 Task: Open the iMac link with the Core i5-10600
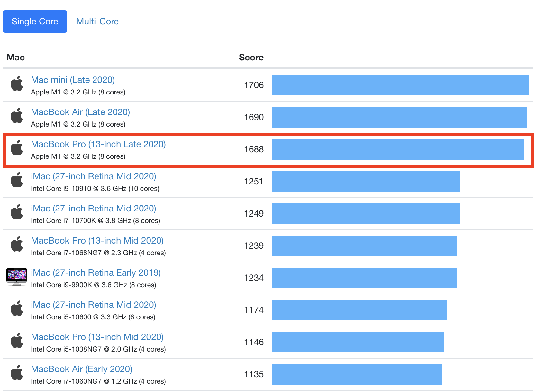coord(94,305)
